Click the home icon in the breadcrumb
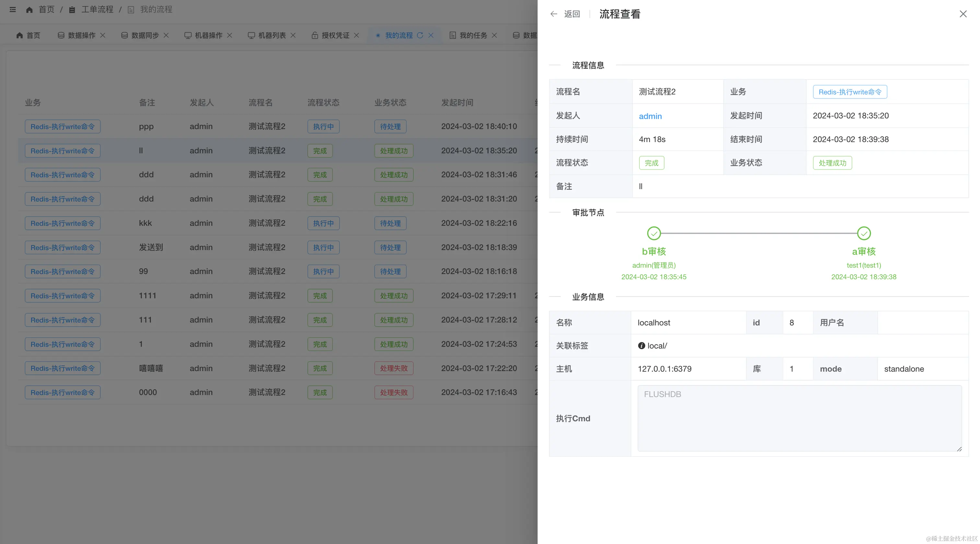 [29, 9]
